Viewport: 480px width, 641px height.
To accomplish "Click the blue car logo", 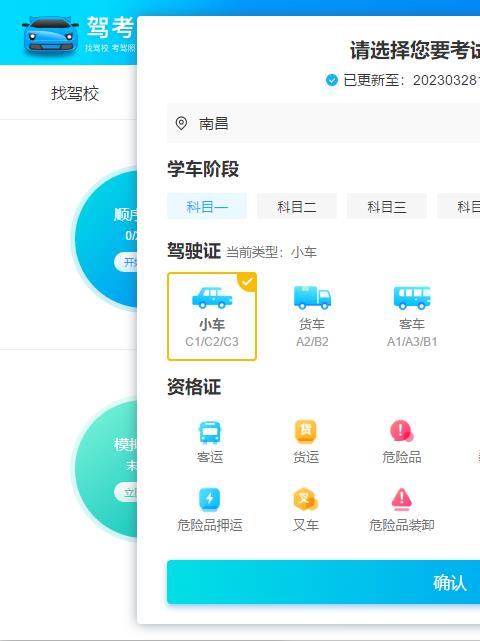I will (50, 35).
